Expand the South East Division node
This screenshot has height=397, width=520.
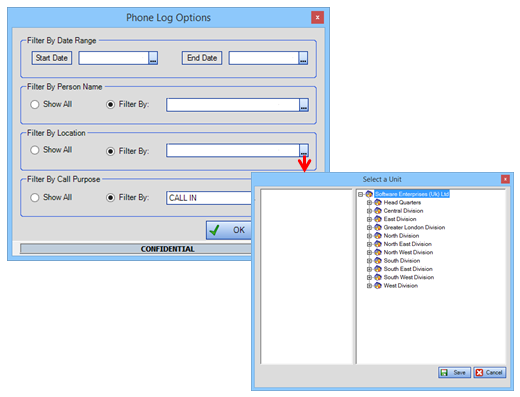(x=369, y=269)
